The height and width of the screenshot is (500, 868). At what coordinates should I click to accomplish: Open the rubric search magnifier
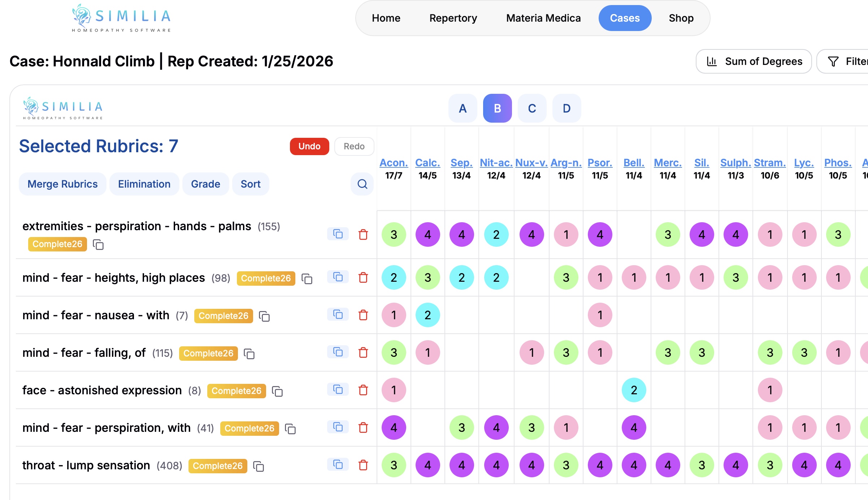pyautogui.click(x=362, y=184)
